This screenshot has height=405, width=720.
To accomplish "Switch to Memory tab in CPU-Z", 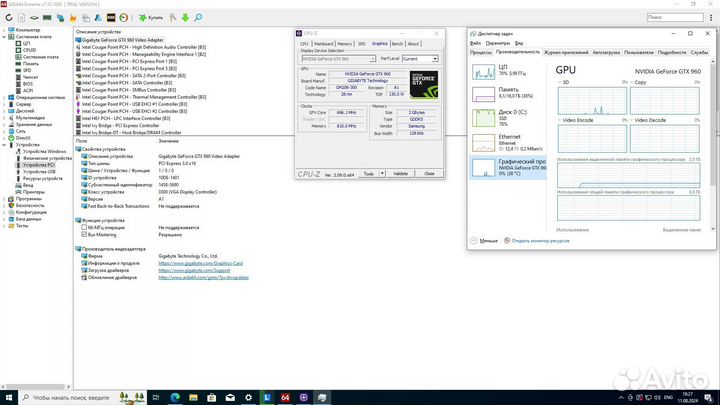I will [344, 44].
